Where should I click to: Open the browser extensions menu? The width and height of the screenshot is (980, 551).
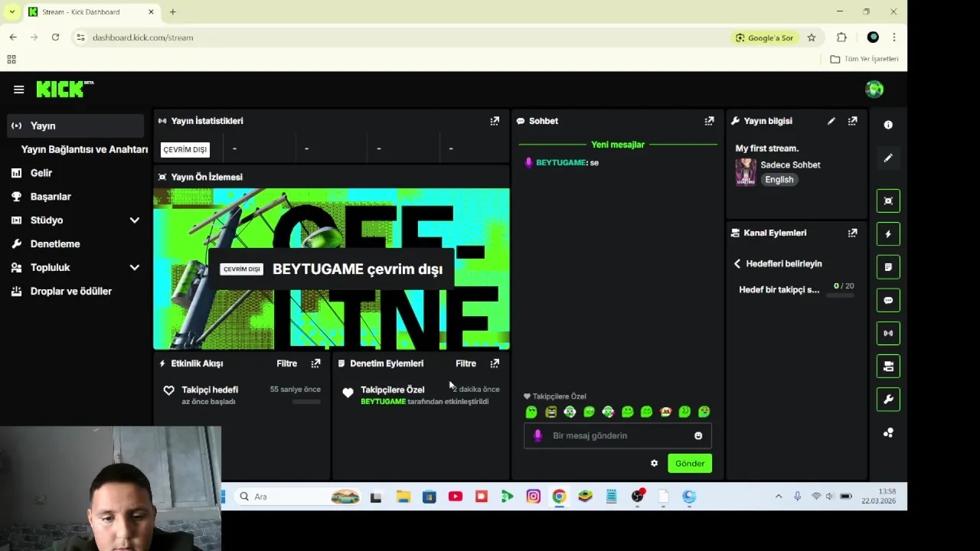[x=841, y=37]
